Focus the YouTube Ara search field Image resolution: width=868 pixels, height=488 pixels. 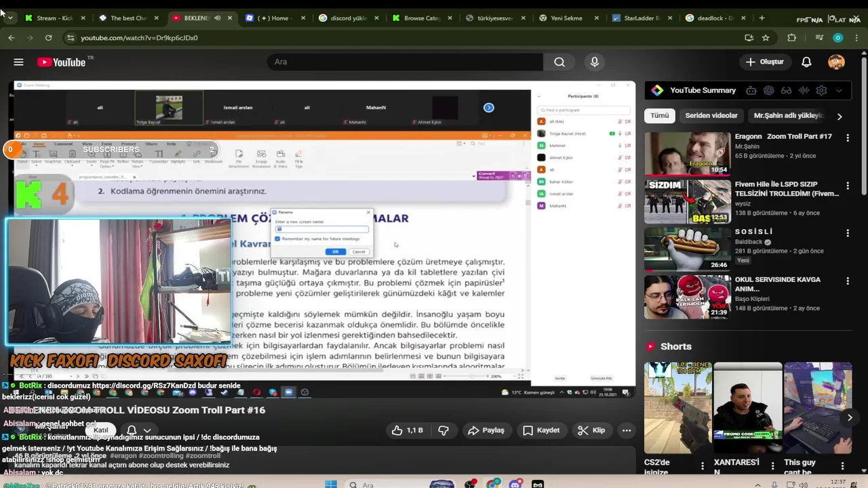click(406, 62)
